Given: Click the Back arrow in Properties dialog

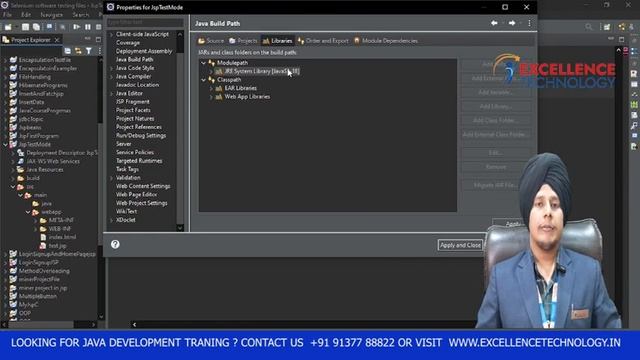Looking at the screenshot, I should [494, 23].
